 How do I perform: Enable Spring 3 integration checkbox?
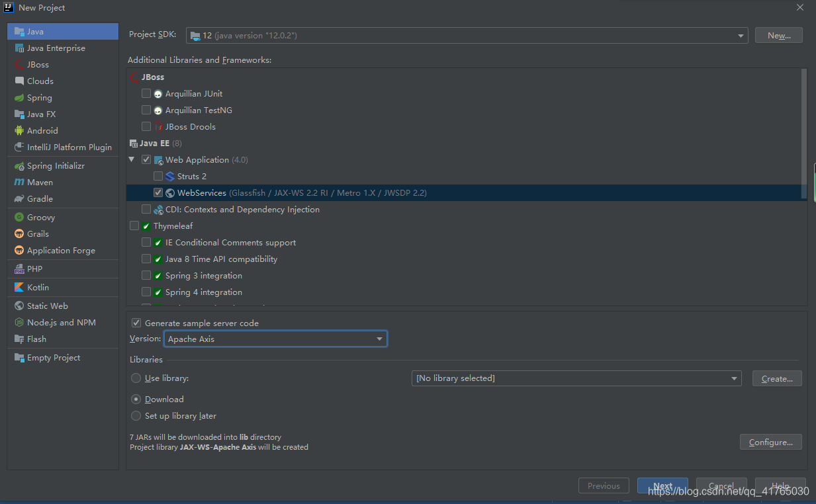(146, 275)
